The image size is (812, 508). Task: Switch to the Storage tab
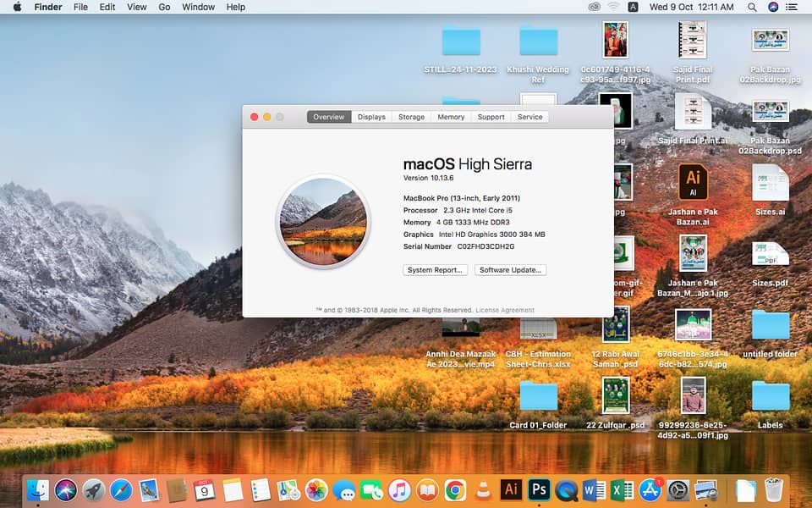point(411,117)
